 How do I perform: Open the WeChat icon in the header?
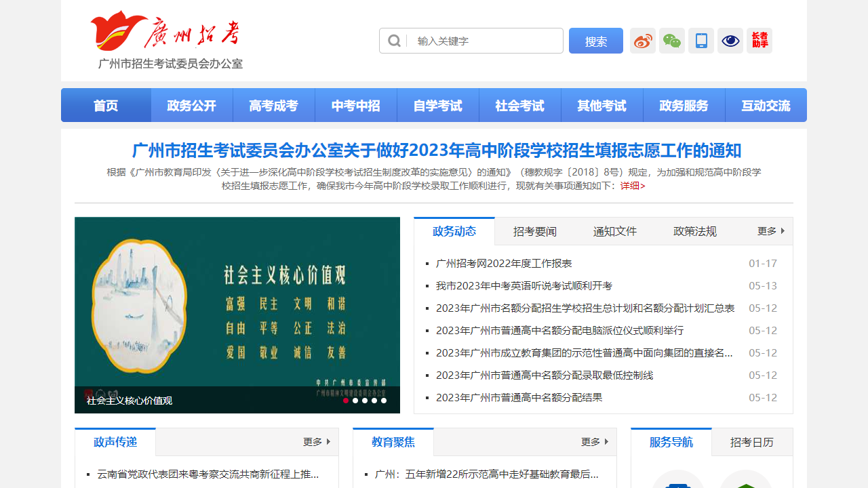672,41
